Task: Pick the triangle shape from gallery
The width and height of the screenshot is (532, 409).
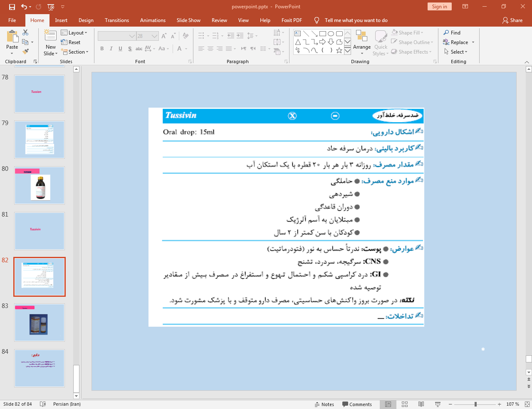Action: point(298,42)
